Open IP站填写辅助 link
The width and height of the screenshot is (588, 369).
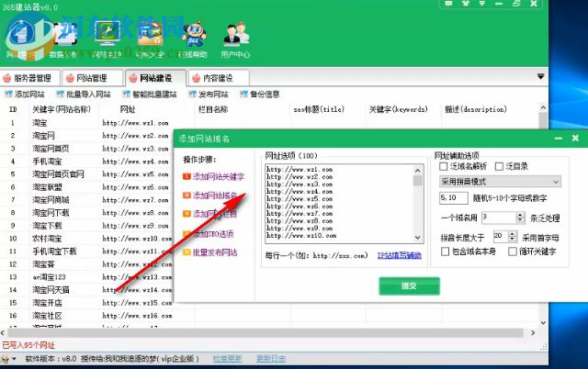click(400, 255)
